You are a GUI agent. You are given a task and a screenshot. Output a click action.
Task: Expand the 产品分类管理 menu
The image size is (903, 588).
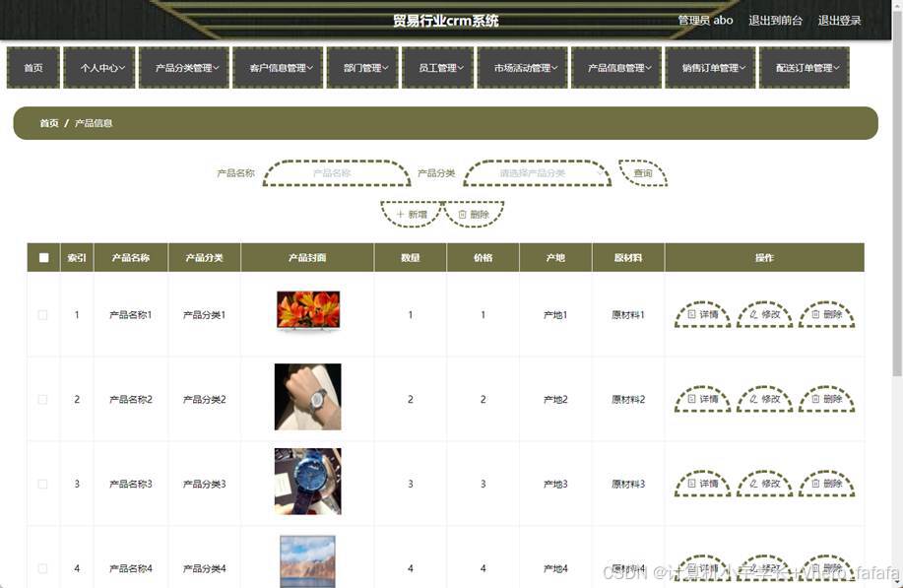coord(184,68)
